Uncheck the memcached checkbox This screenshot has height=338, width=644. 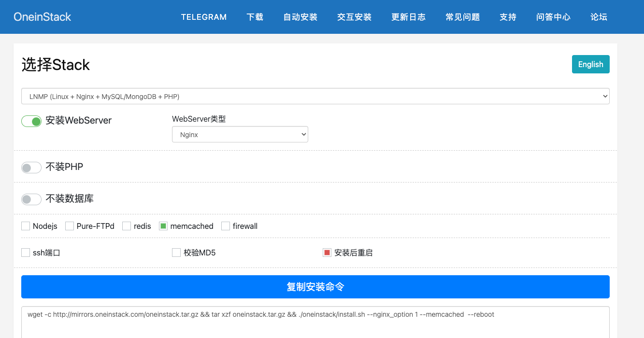pyautogui.click(x=163, y=226)
